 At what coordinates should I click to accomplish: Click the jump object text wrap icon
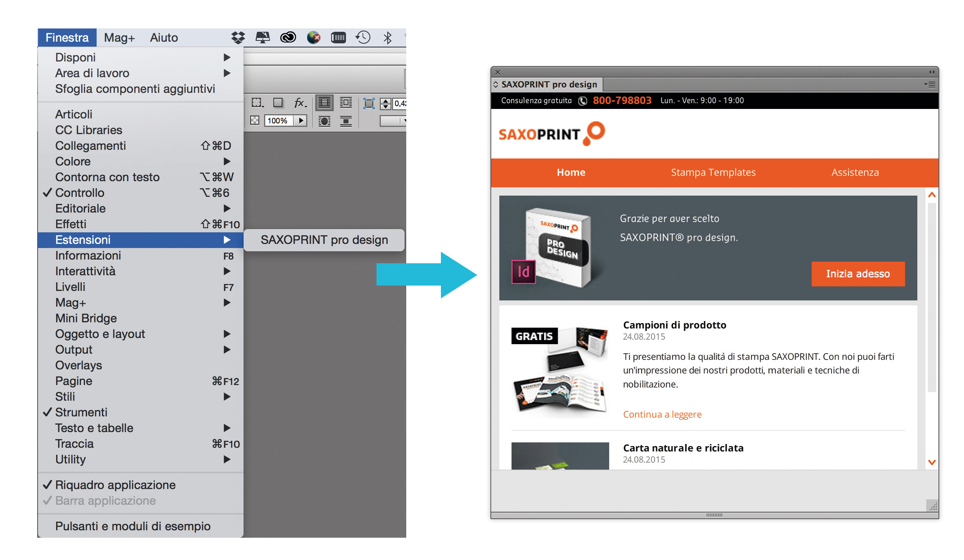point(346,121)
